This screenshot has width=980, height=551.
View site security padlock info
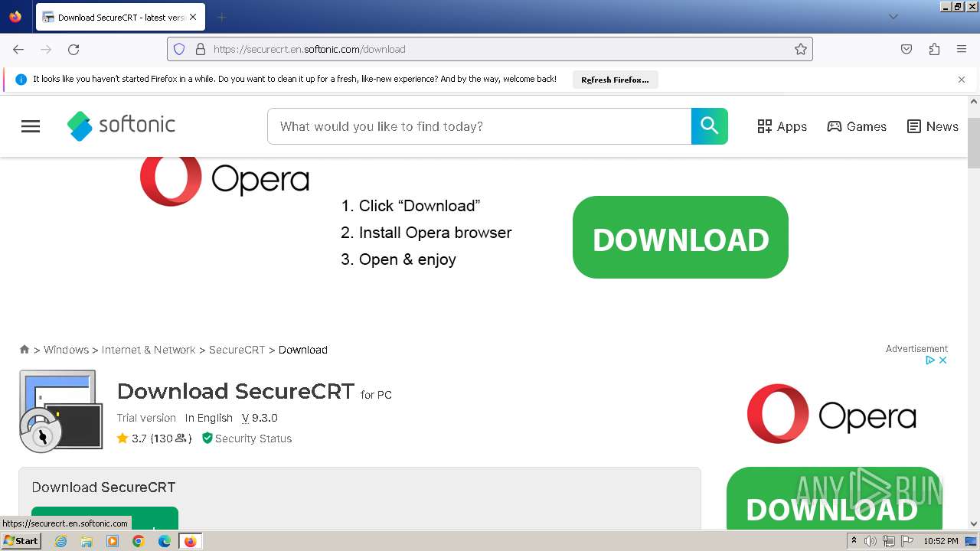click(201, 49)
